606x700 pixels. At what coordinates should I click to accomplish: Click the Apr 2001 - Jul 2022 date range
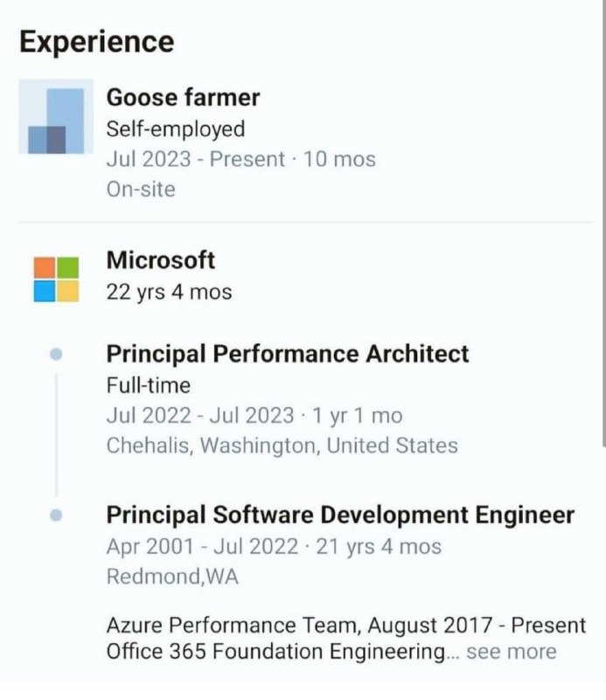[x=202, y=546]
